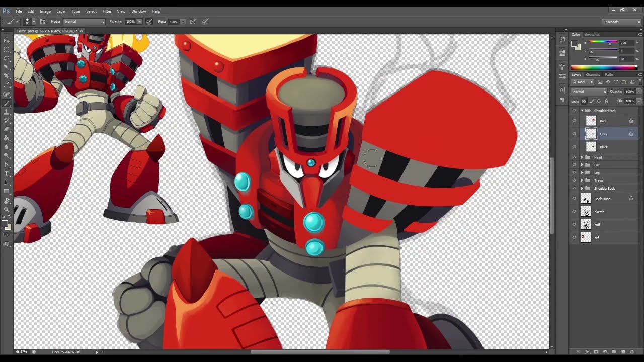
Task: Select the Lasso tool
Action: point(7,58)
